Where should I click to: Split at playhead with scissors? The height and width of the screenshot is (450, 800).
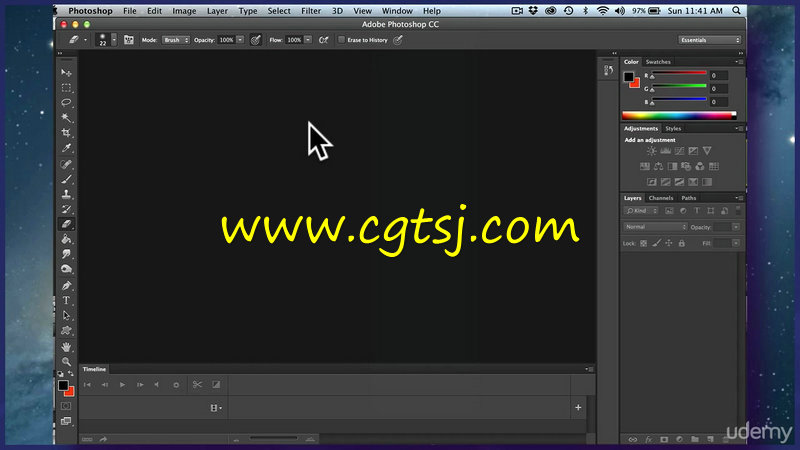point(197,385)
